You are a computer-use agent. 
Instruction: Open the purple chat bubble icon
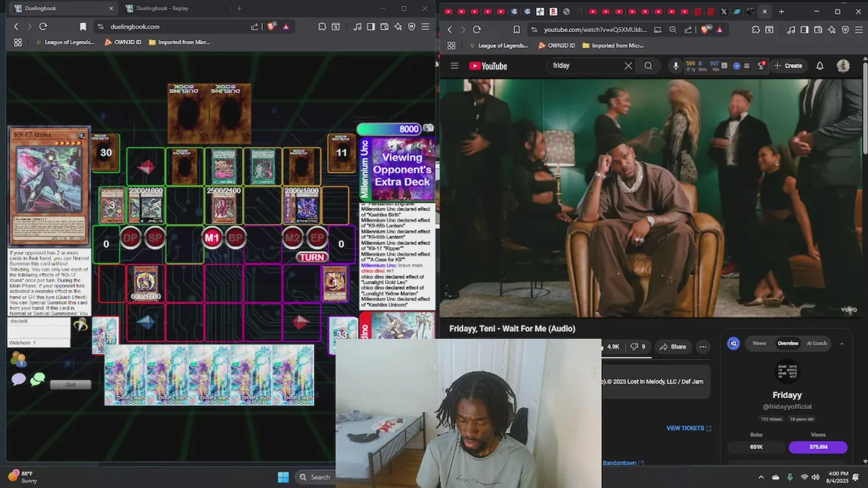(18, 379)
